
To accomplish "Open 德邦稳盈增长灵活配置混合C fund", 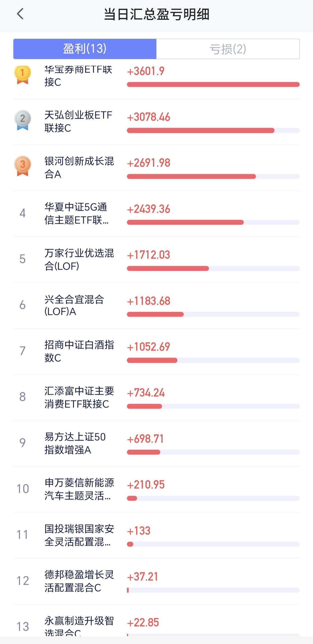I will pos(79,581).
